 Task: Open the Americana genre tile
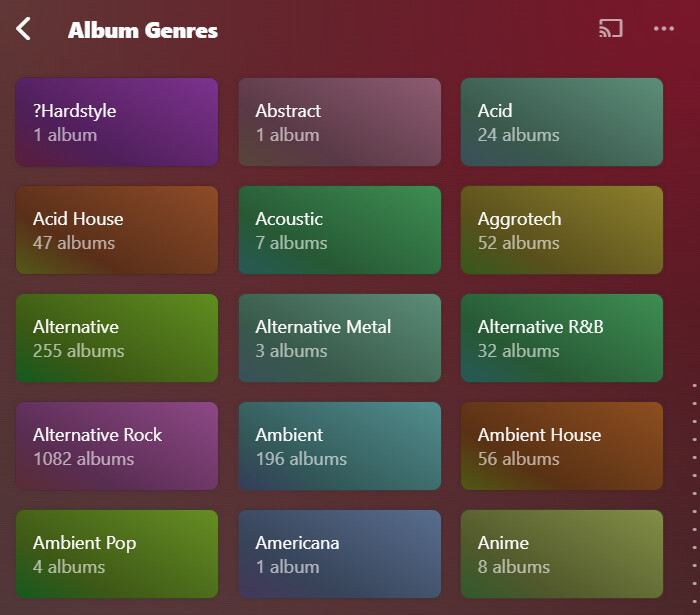tap(339, 554)
